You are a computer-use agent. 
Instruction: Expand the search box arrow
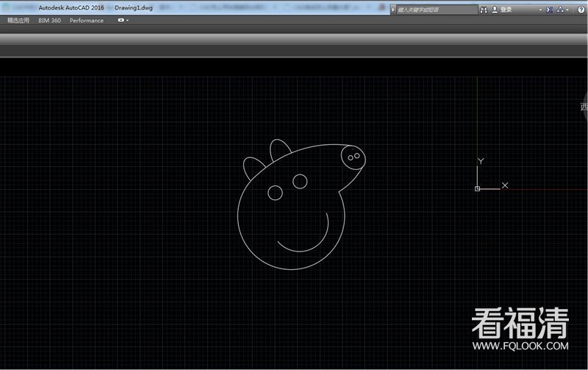click(x=393, y=10)
